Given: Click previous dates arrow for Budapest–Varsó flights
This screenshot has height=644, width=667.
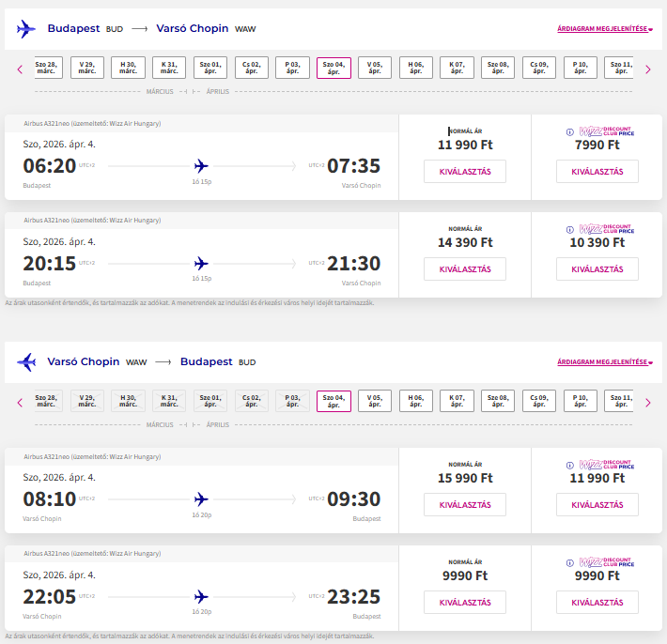Looking at the screenshot, I should coord(20,69).
